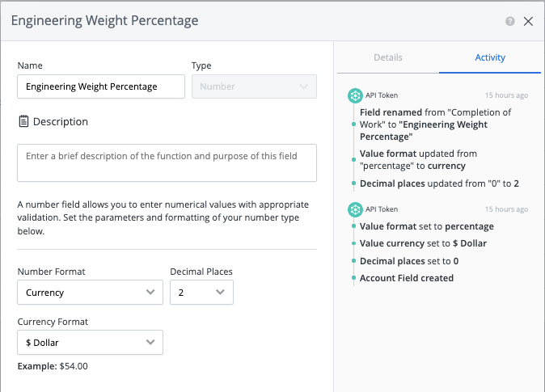Click the Name input field
Screen dimensions: 545x392
101,86
